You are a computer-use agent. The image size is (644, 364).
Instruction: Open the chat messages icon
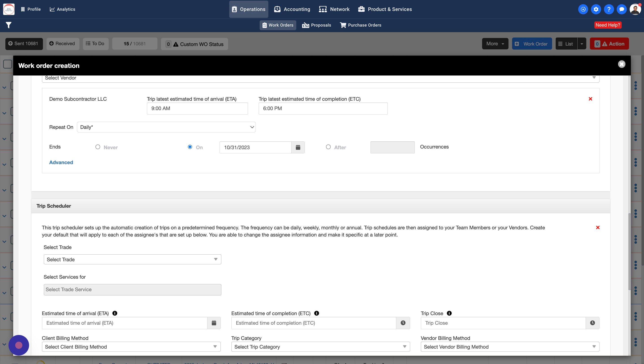[x=621, y=9]
